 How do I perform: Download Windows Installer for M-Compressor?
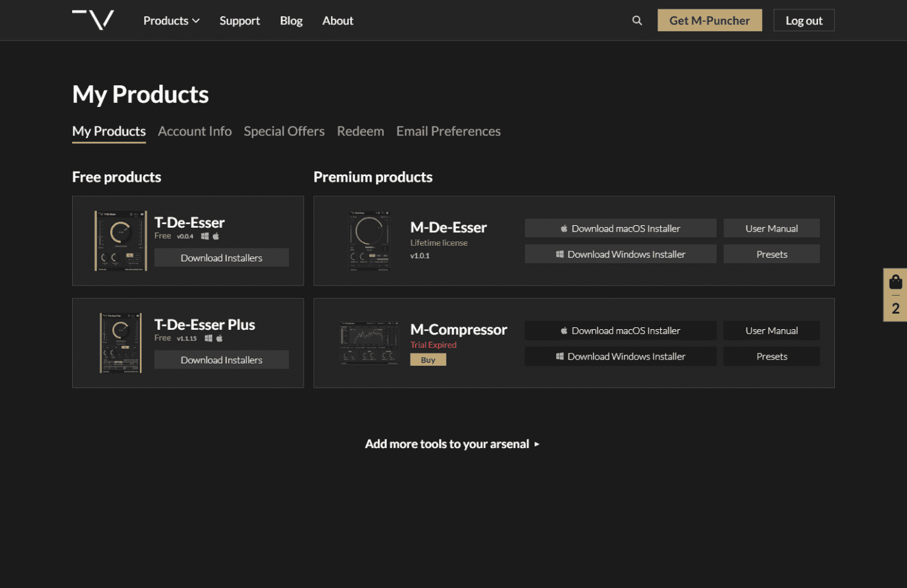click(620, 357)
